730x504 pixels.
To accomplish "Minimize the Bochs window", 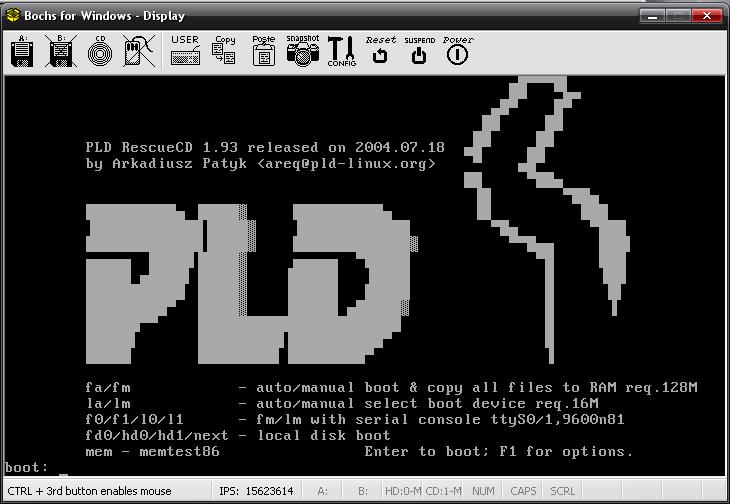I will click(x=652, y=16).
